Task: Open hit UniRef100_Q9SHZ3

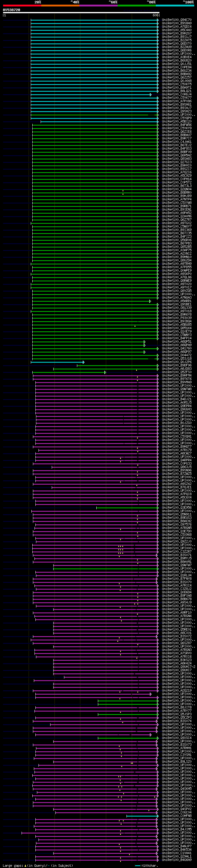Action: 177,111
